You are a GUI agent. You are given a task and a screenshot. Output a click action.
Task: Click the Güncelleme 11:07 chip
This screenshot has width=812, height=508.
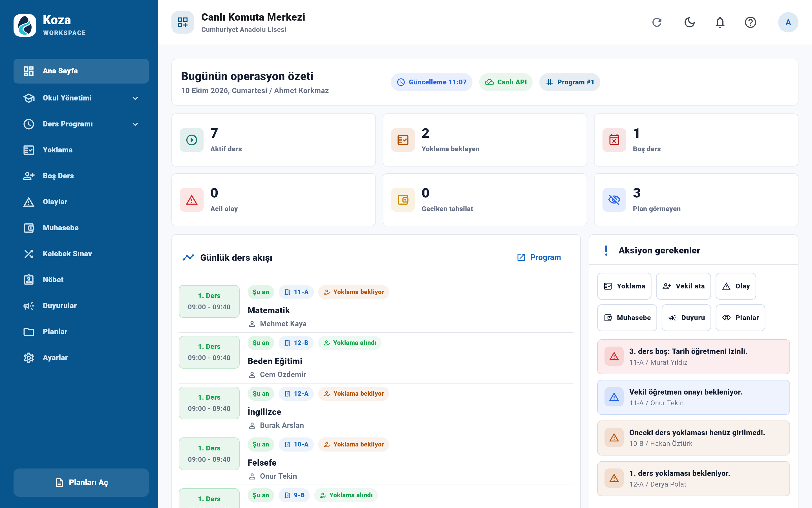[431, 82]
